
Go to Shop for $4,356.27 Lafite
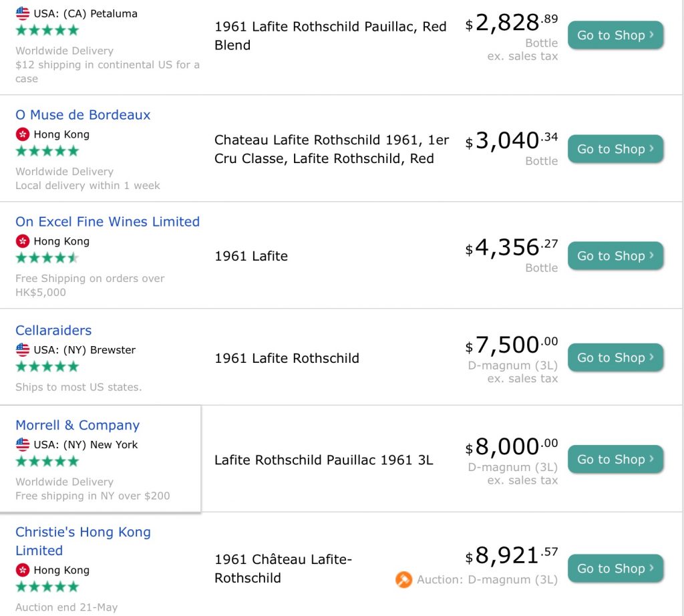615,256
